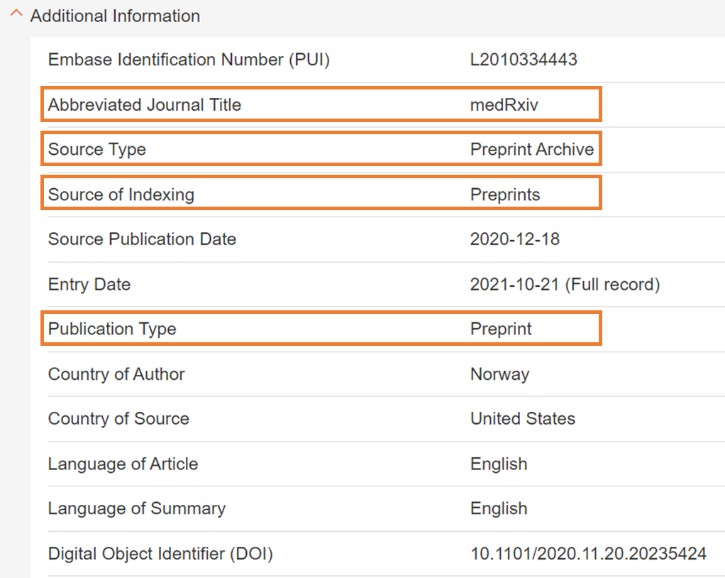Select the Preprint publication type value
The width and height of the screenshot is (725, 578).
[501, 329]
